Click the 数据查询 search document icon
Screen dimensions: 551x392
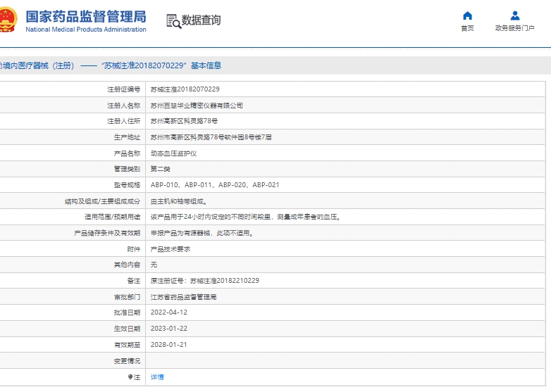tap(173, 21)
